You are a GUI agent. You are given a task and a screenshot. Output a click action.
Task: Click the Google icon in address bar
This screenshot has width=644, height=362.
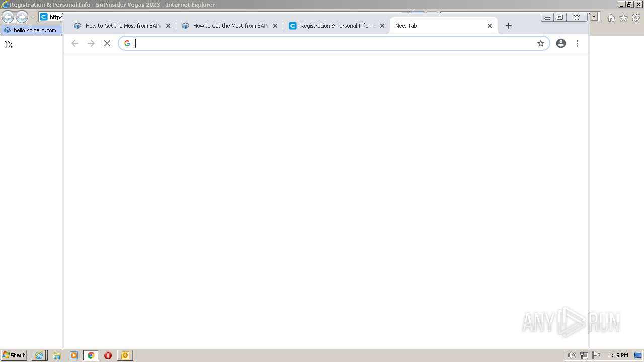point(127,43)
